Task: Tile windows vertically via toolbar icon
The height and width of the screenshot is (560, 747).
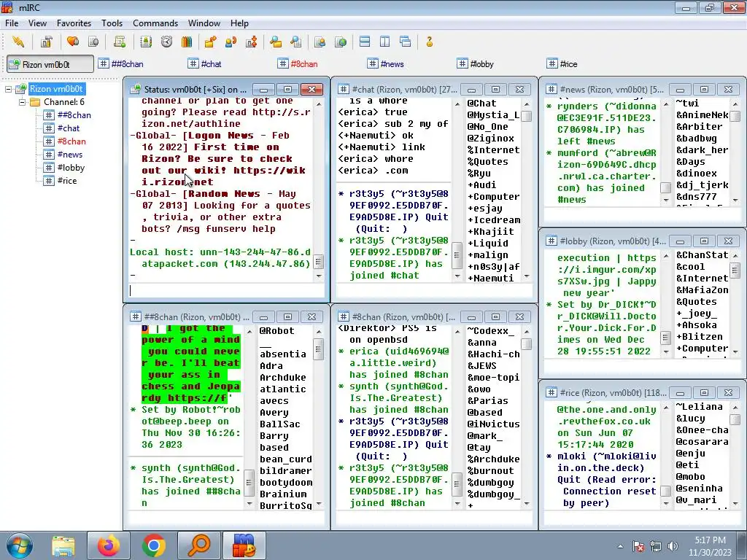Action: pos(385,42)
